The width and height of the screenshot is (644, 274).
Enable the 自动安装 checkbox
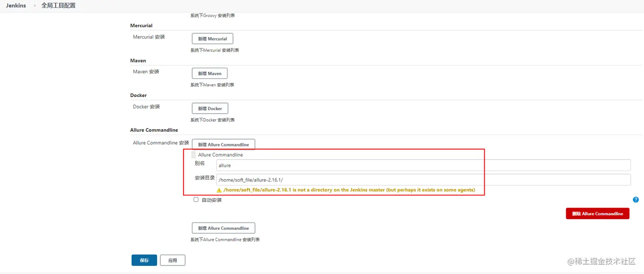click(x=196, y=199)
